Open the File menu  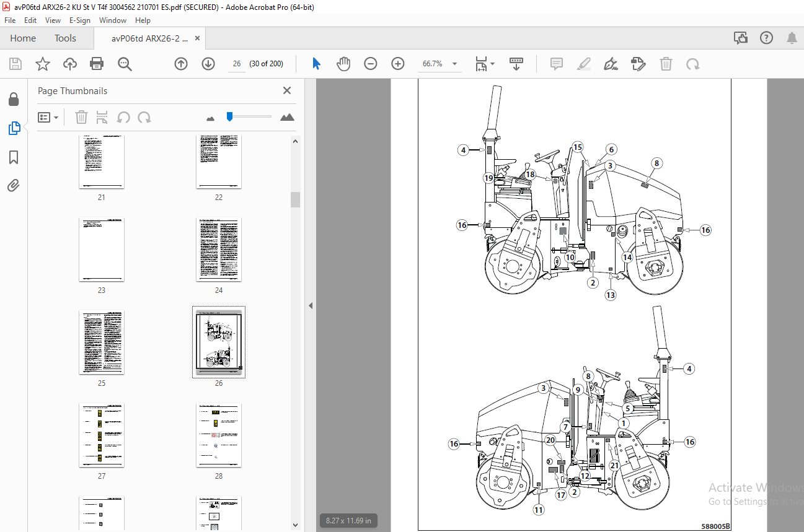tap(10, 20)
